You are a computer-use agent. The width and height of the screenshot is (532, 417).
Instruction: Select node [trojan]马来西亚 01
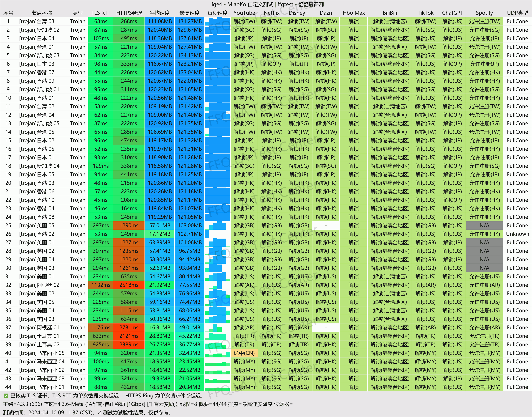(x=42, y=387)
